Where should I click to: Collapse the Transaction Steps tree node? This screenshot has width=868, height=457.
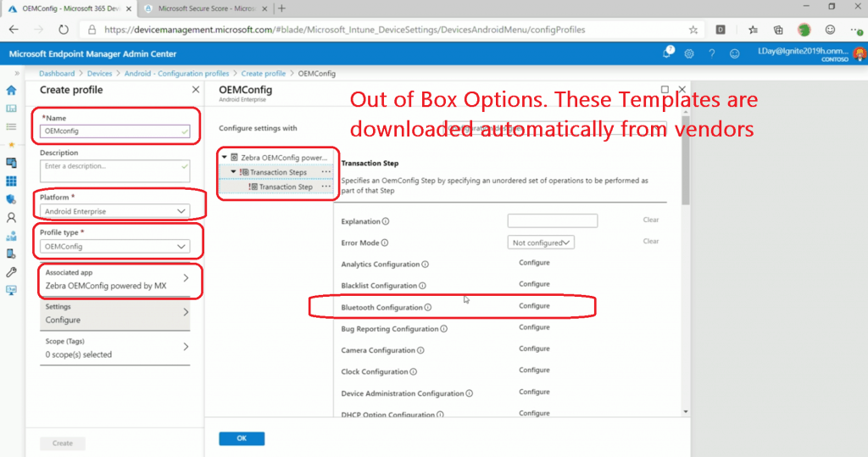tap(233, 172)
